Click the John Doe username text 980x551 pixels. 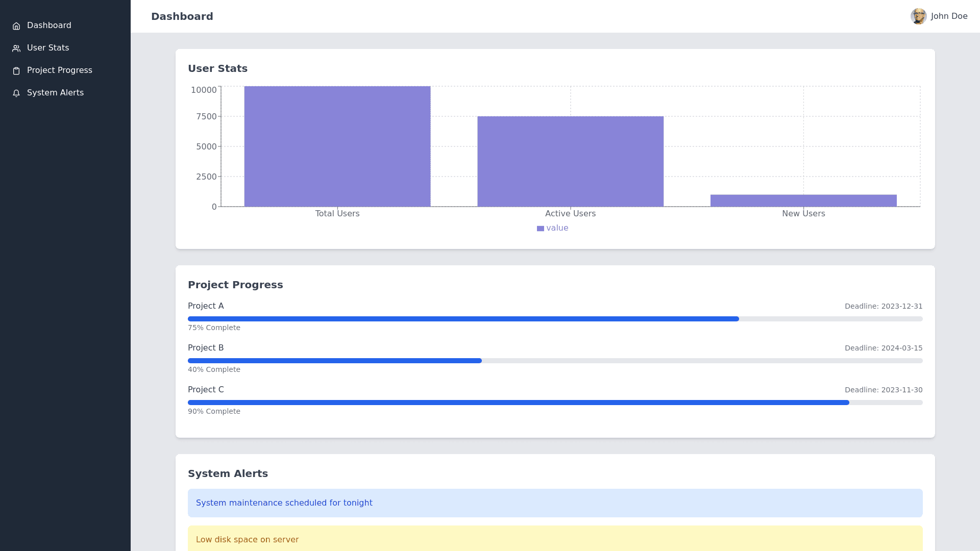pos(949,16)
